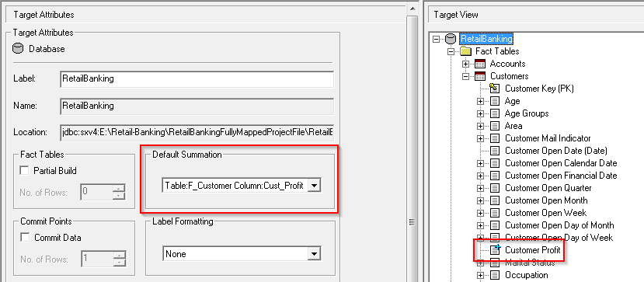
Task: Click the Fact Tables folder icon
Action: [465, 51]
